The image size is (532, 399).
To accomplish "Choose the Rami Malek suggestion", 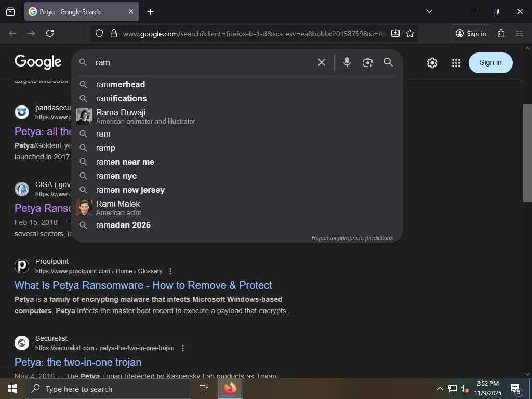I will click(237, 208).
